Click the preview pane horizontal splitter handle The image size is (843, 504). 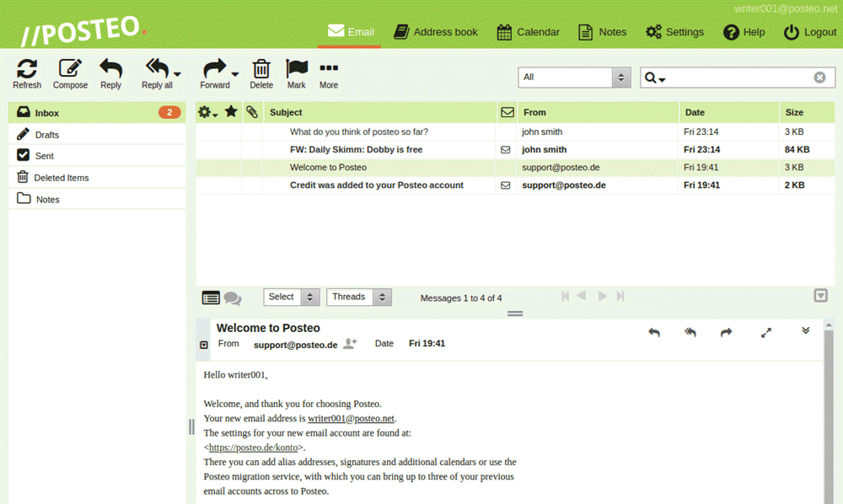point(515,314)
